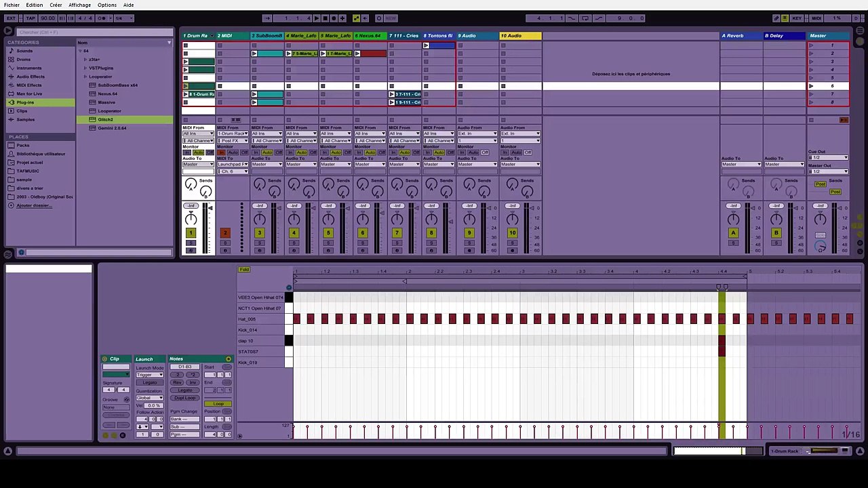Open the Samples category in the browser
This screenshot has width=868, height=488.
(x=25, y=120)
